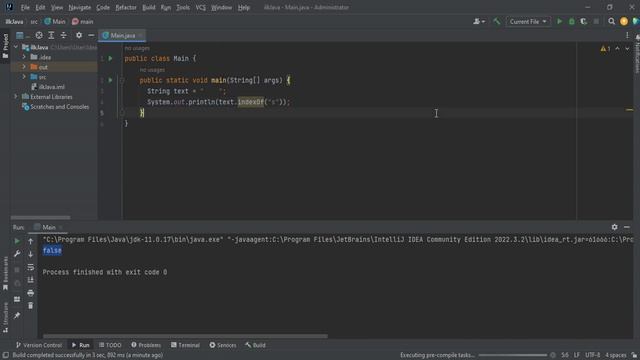Click the Stop square in the top toolbar
640x360 pixels.
tap(596, 22)
